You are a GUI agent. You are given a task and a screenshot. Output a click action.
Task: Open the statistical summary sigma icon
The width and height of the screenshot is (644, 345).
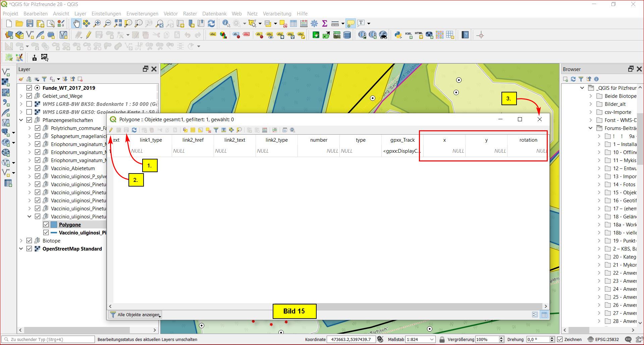324,23
